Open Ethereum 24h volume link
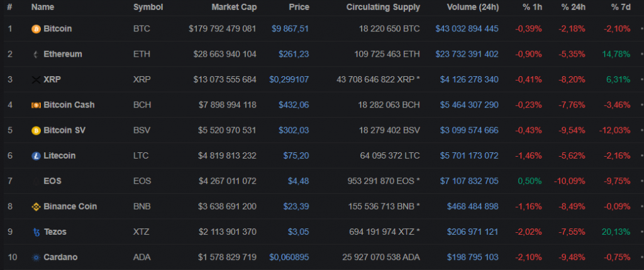644x270 pixels. (x=467, y=54)
